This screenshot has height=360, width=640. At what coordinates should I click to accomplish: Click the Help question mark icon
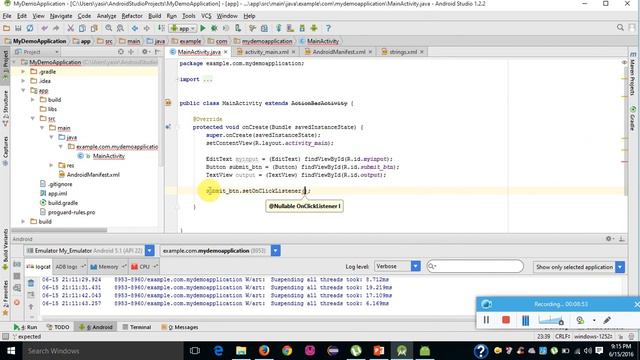pos(328,28)
